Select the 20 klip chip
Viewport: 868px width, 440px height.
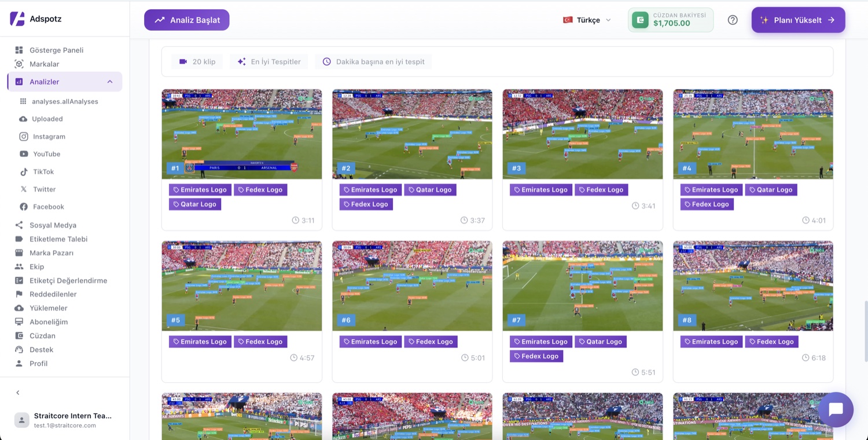coord(197,62)
